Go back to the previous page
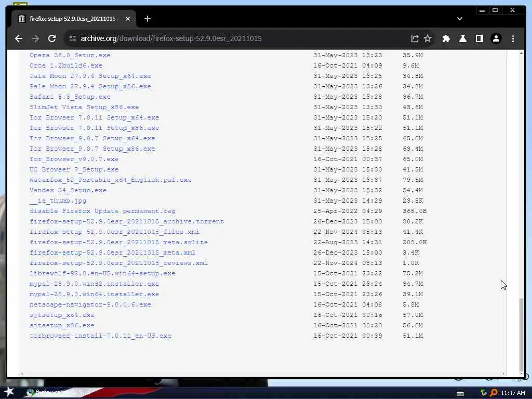Screen dimensions: 532x399 (19, 38)
